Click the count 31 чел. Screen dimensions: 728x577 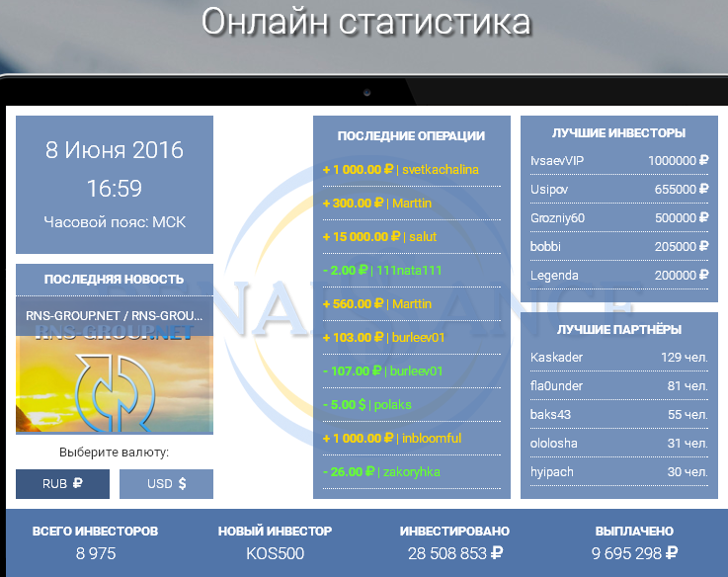[688, 444]
